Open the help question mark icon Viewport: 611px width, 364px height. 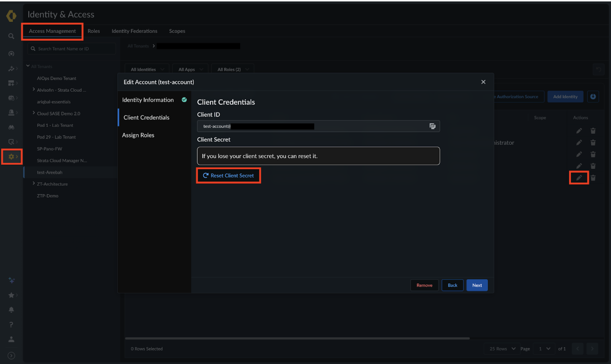[11, 325]
